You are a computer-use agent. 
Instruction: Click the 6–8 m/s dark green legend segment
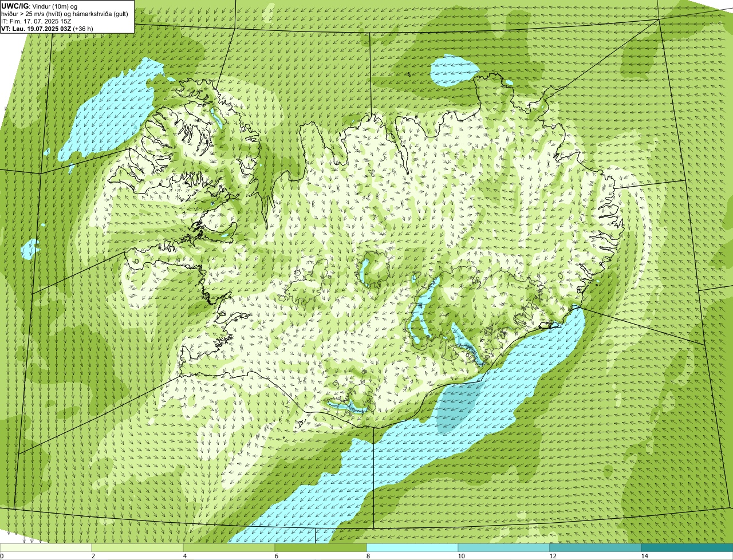(321, 547)
